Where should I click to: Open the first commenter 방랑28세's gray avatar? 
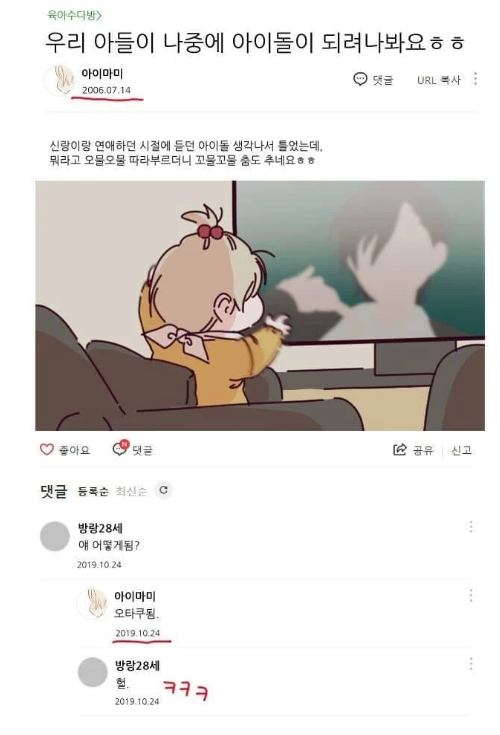point(55,536)
